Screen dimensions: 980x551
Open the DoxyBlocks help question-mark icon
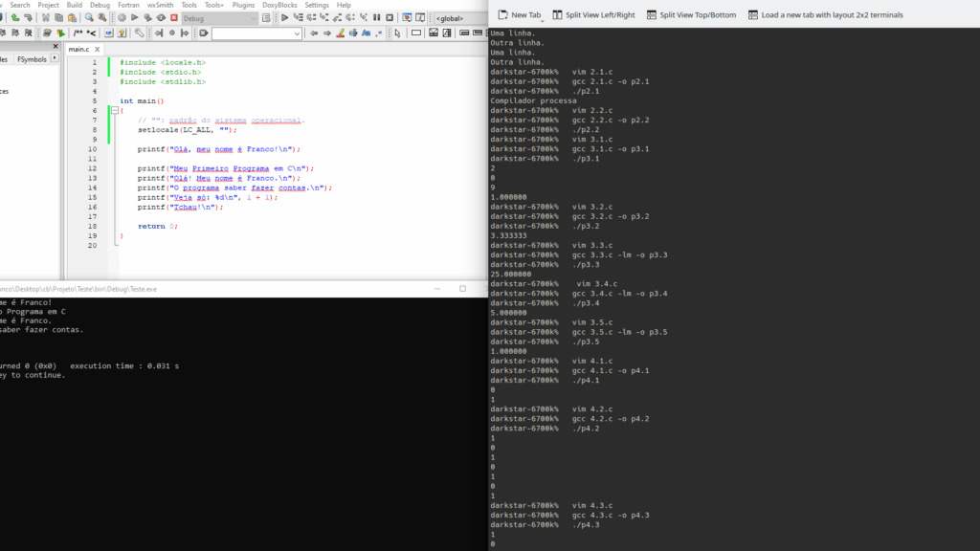pyautogui.click(x=122, y=33)
